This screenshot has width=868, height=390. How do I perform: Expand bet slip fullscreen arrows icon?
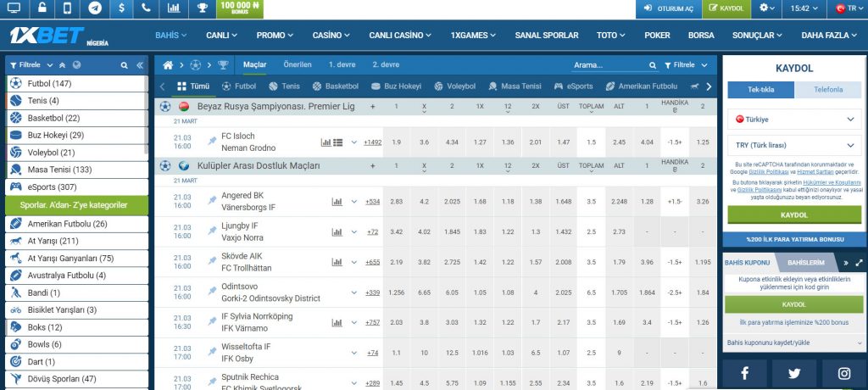pos(860,263)
